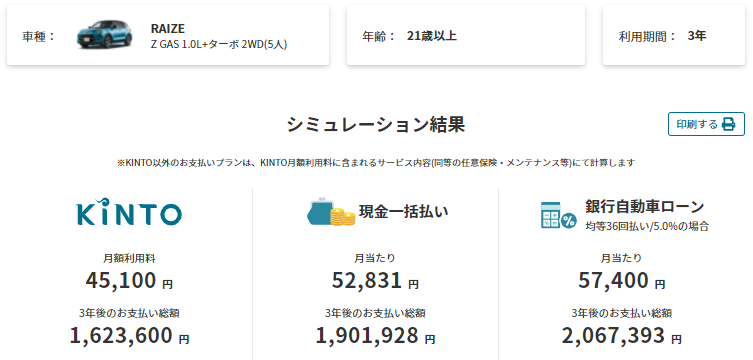
Task: Click the RAIZE grade text Z GAS 1.0L+ターボ
Action: pos(194,45)
